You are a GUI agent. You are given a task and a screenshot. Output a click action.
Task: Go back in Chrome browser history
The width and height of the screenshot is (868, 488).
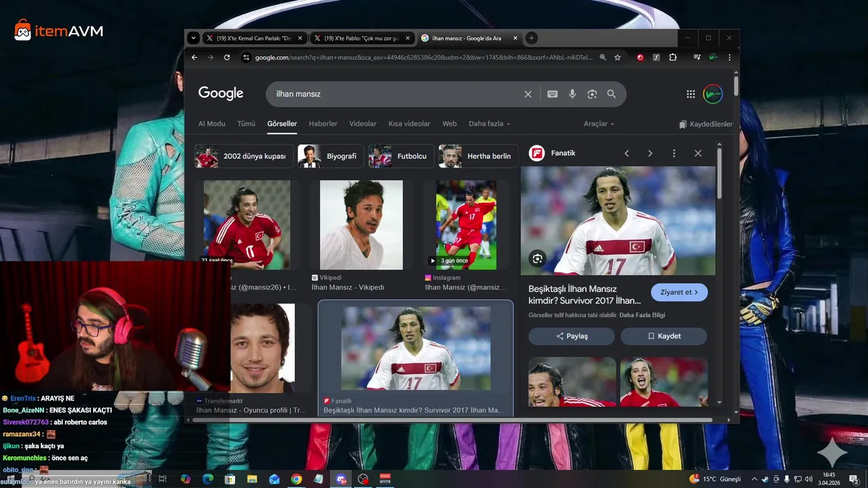[195, 58]
